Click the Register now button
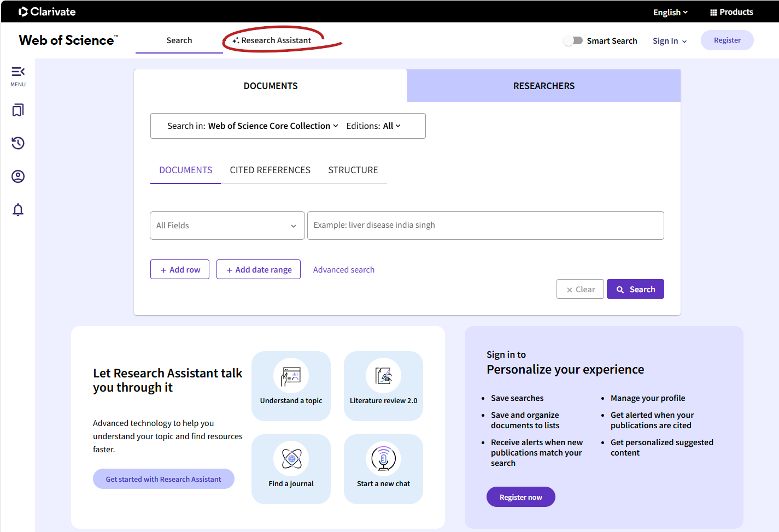Screen dimensions: 779x532 pos(521,497)
